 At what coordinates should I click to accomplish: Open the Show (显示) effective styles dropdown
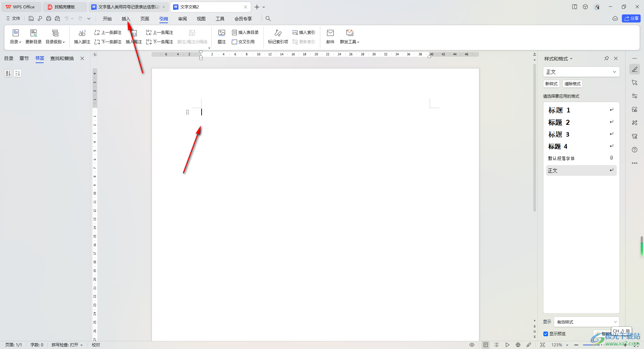tap(587, 322)
